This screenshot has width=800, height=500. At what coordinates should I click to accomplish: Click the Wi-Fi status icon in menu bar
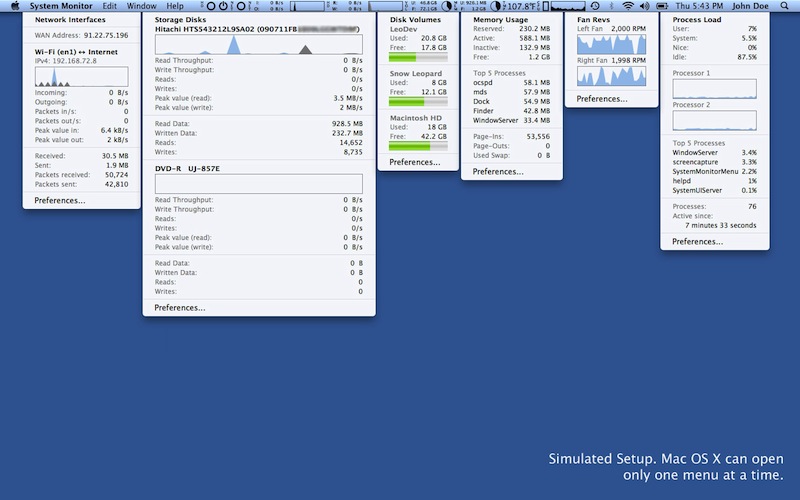(x=627, y=6)
